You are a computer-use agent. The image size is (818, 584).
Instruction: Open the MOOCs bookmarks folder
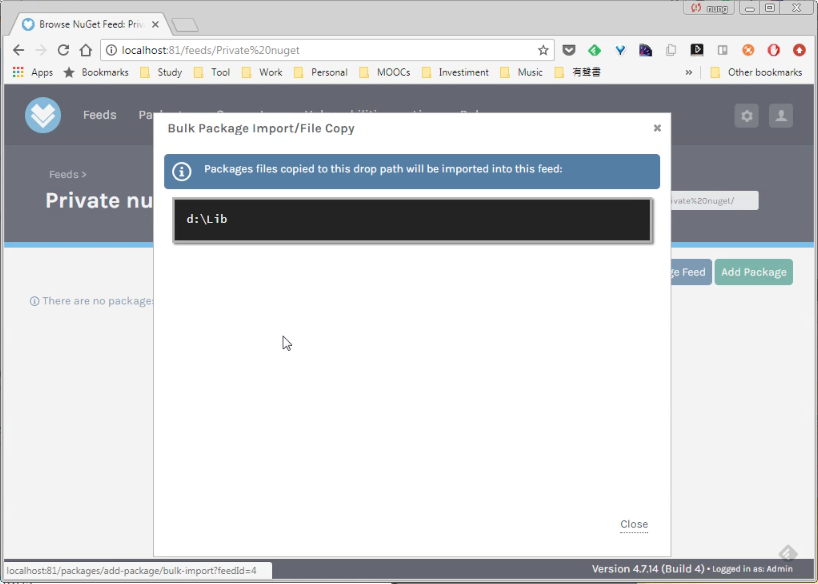tap(384, 72)
